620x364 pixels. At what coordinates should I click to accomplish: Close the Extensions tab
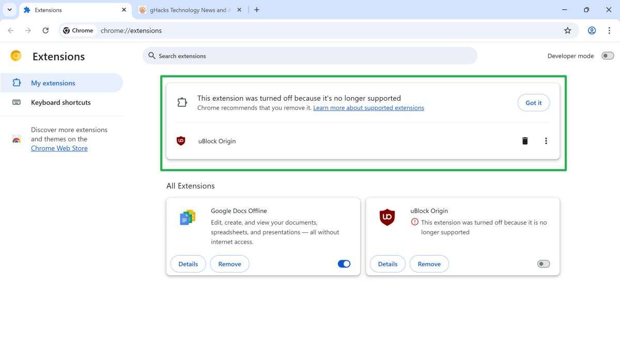click(124, 10)
